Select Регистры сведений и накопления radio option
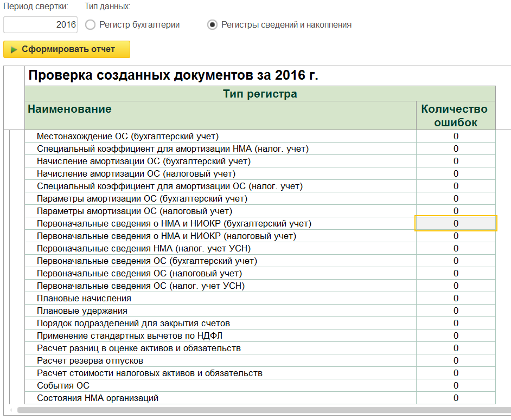The image size is (511, 420). (213, 24)
